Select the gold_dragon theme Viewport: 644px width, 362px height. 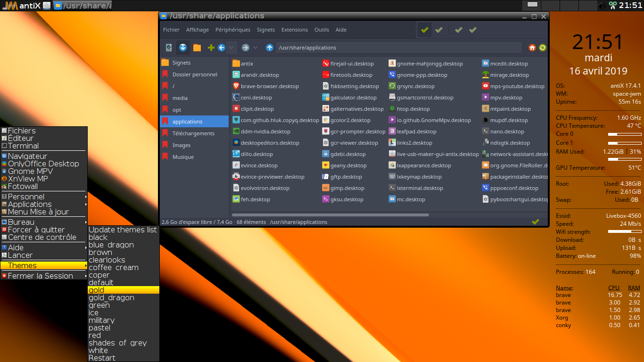(x=124, y=297)
